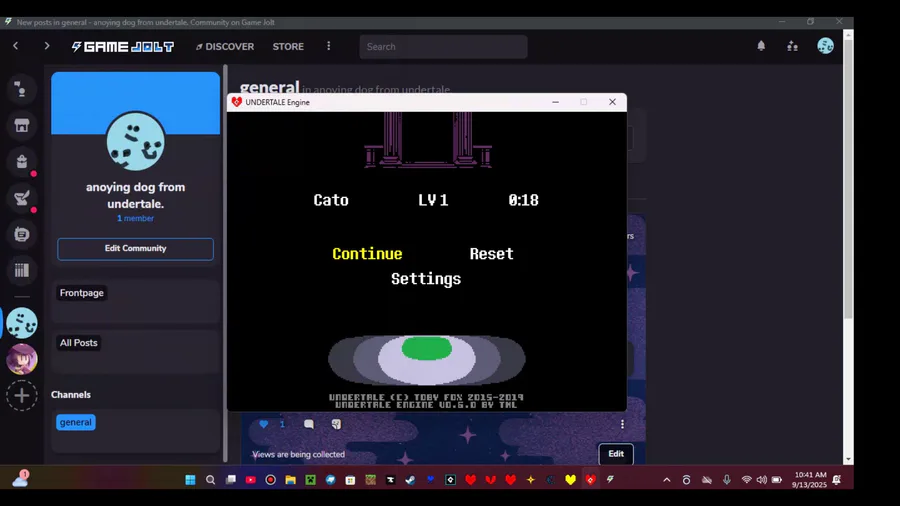Image resolution: width=900 pixels, height=506 pixels.
Task: Click the post Edit button
Action: click(616, 454)
